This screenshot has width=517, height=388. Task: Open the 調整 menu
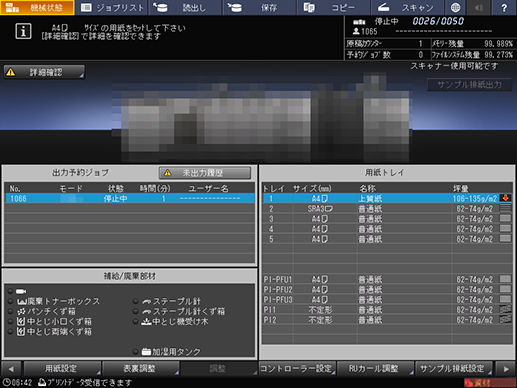218,369
